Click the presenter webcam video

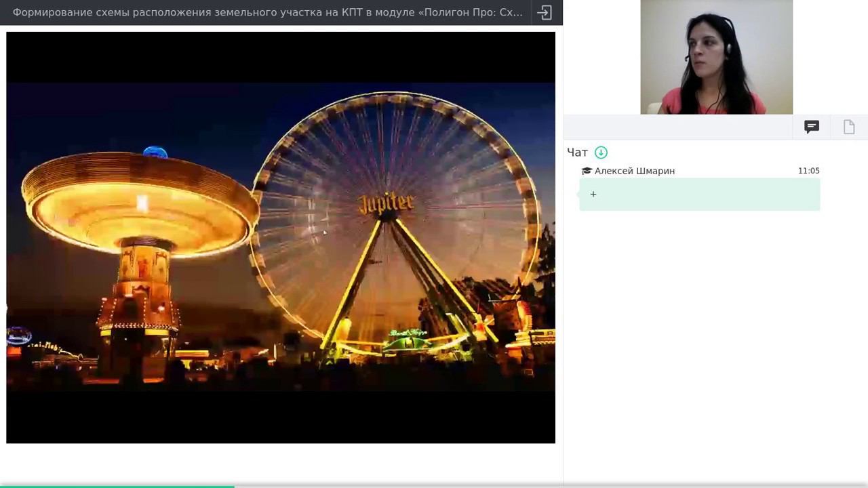[x=716, y=57]
